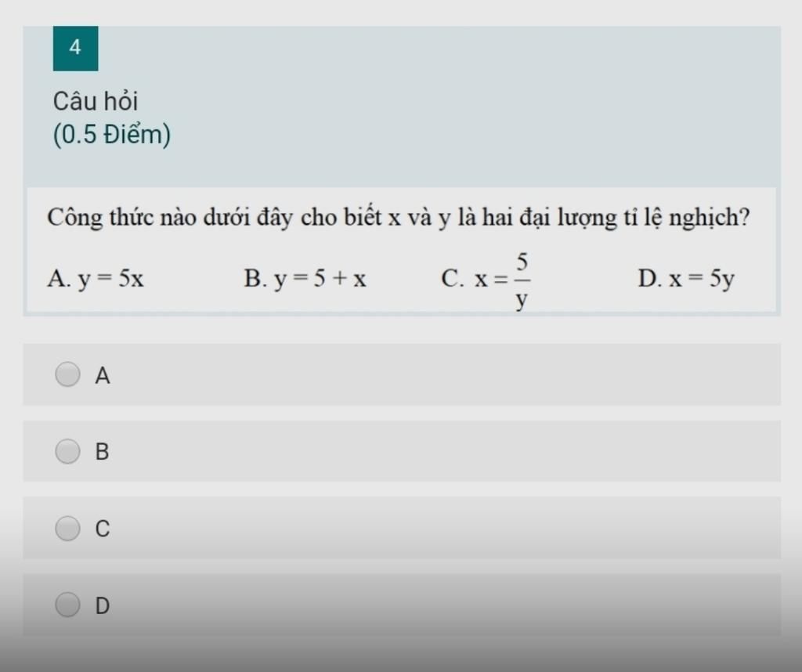Image resolution: width=802 pixels, height=672 pixels.
Task: Click the letter label C beside its radio
Action: (103, 529)
